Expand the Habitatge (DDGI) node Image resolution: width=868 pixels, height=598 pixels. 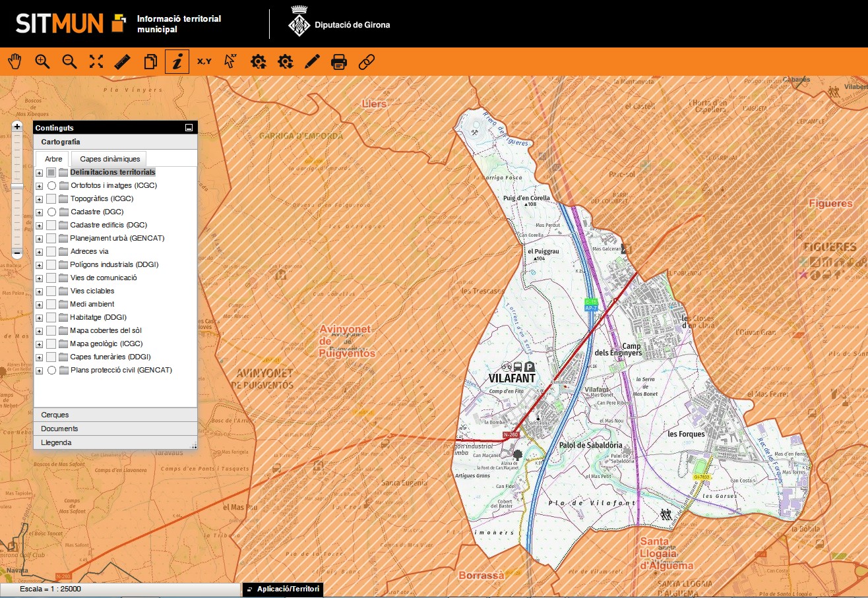(40, 318)
